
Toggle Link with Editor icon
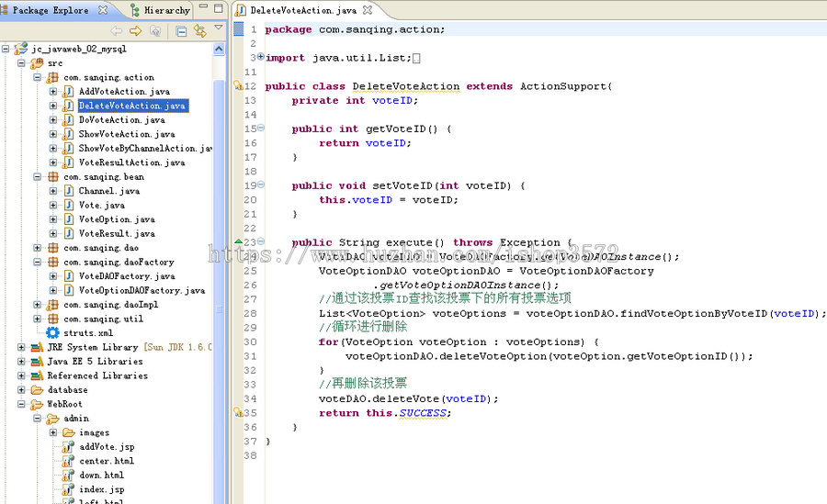(200, 31)
